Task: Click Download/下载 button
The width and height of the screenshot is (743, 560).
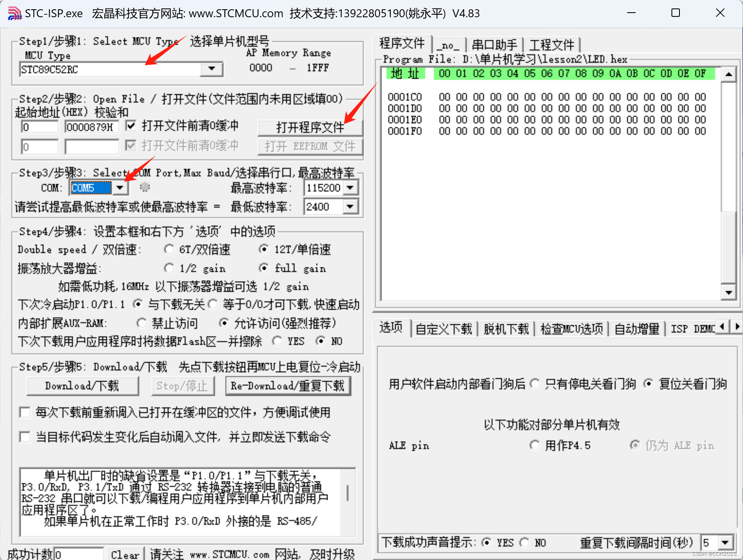Action: [x=83, y=386]
